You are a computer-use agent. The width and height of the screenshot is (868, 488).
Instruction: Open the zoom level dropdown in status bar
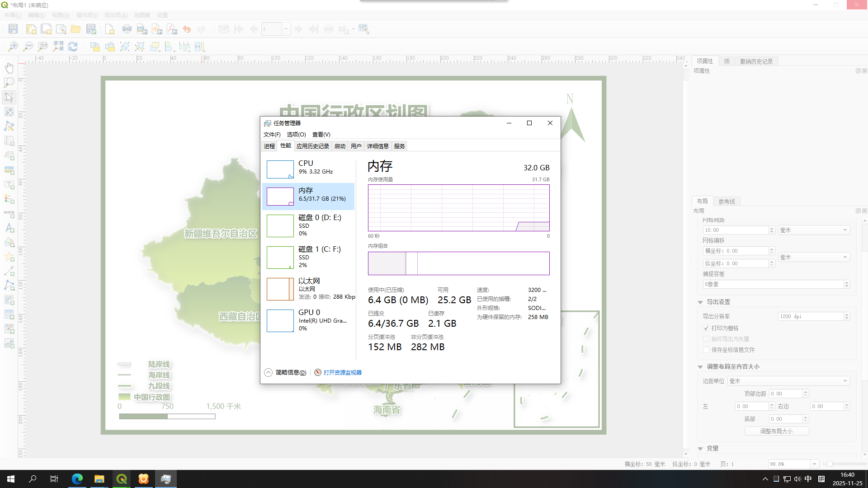point(814,464)
